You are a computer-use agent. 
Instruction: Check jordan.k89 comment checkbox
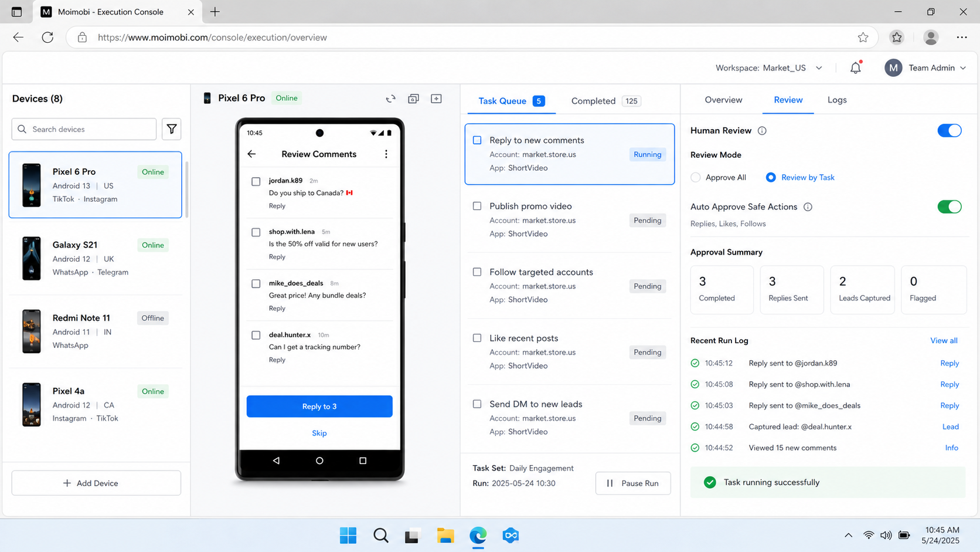(x=256, y=181)
